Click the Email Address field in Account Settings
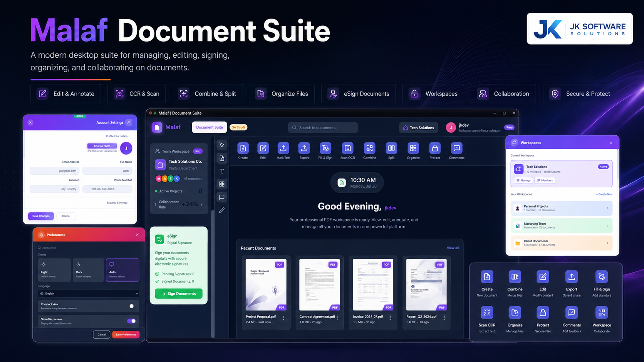The height and width of the screenshot is (362, 644). 55,170
